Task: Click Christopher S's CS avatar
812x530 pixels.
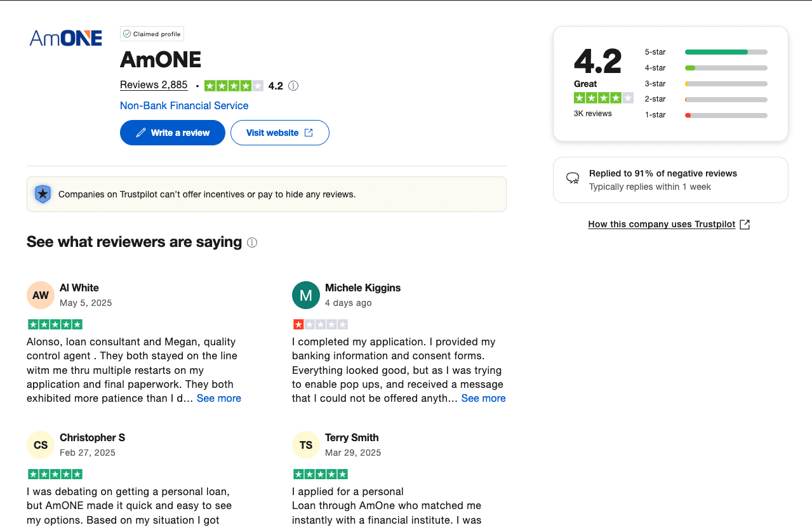Action: [41, 445]
